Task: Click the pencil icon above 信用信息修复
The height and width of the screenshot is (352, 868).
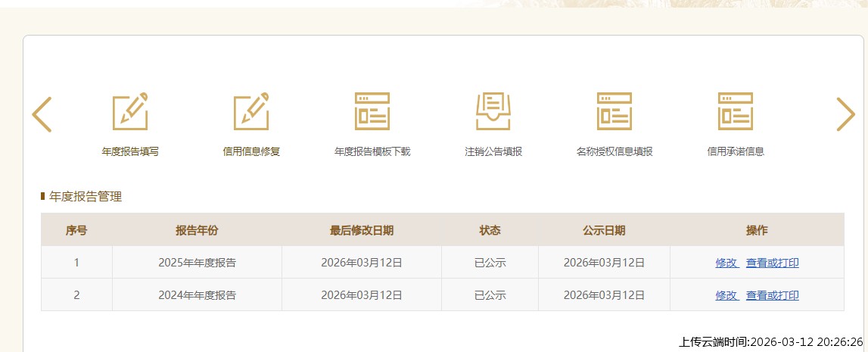Action: 251,111
